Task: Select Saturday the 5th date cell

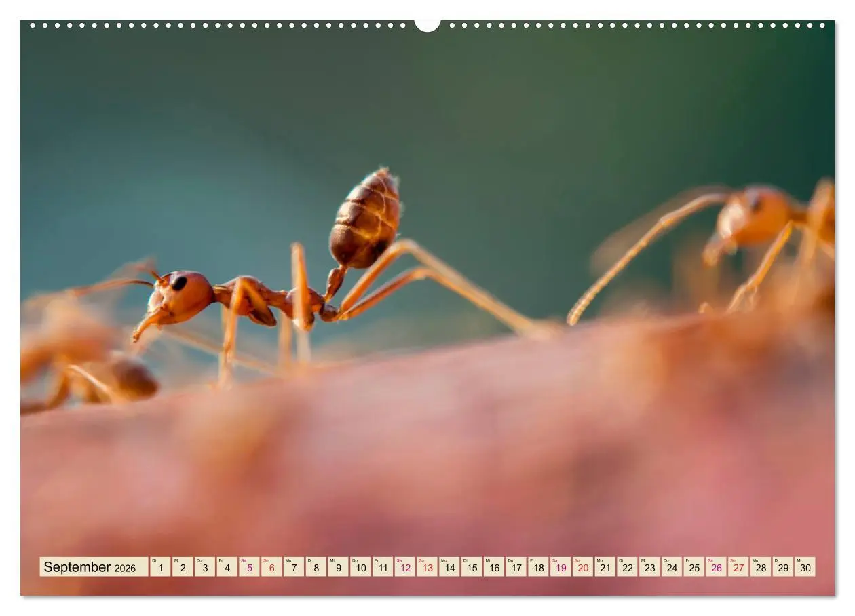Action: pyautogui.click(x=249, y=567)
